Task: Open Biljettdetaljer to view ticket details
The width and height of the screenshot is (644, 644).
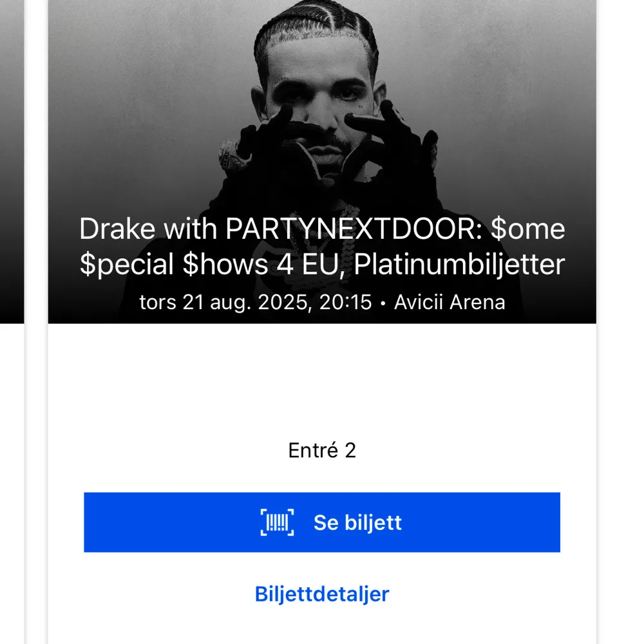Action: pos(322,593)
